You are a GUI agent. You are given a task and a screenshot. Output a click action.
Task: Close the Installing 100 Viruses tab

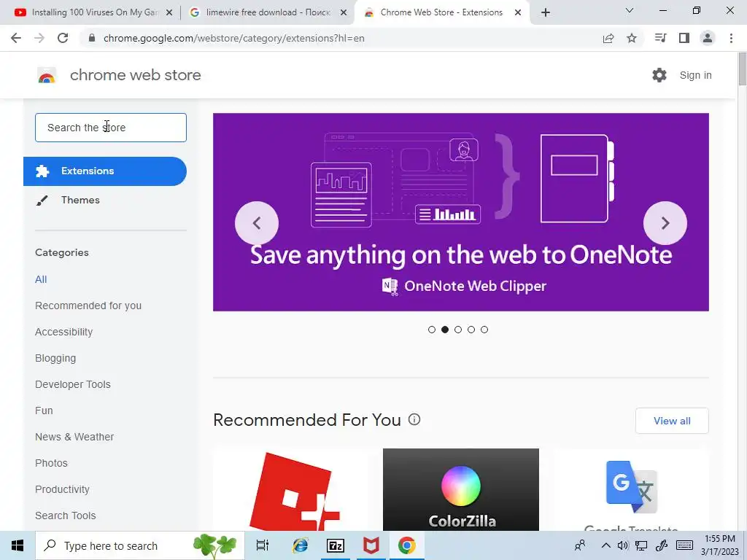coord(169,12)
